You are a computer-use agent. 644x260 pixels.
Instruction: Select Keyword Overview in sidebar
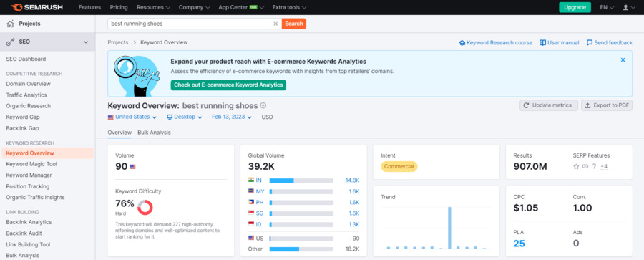pyautogui.click(x=48, y=153)
